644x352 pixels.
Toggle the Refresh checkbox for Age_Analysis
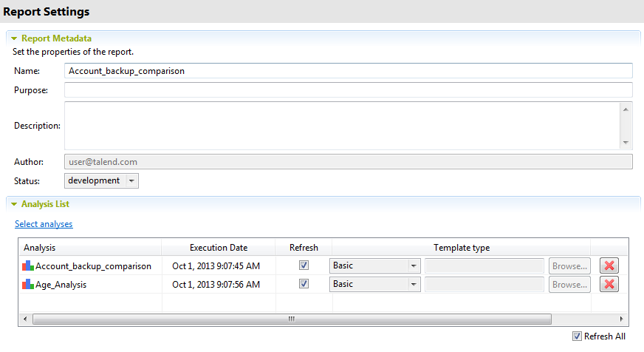tap(304, 283)
